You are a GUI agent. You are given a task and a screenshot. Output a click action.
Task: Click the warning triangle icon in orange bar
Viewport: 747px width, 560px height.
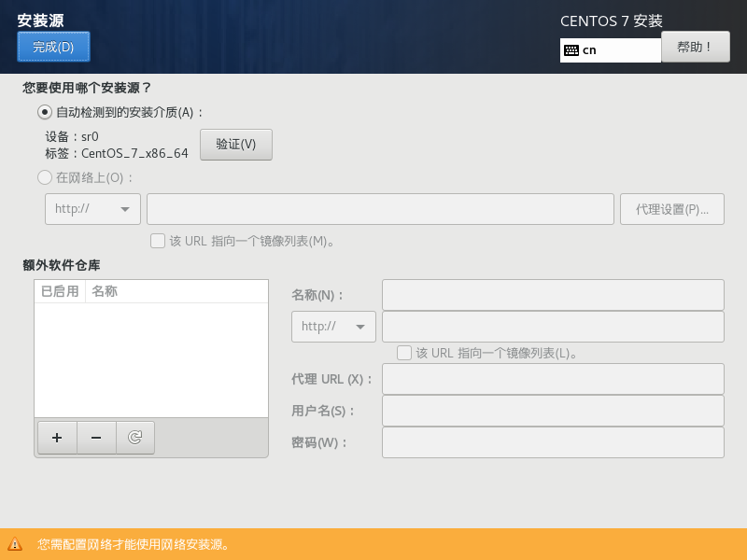tap(15, 544)
